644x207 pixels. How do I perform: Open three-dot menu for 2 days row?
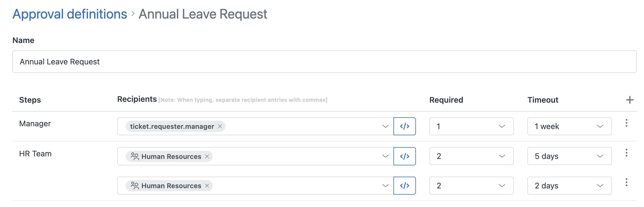coord(626,182)
